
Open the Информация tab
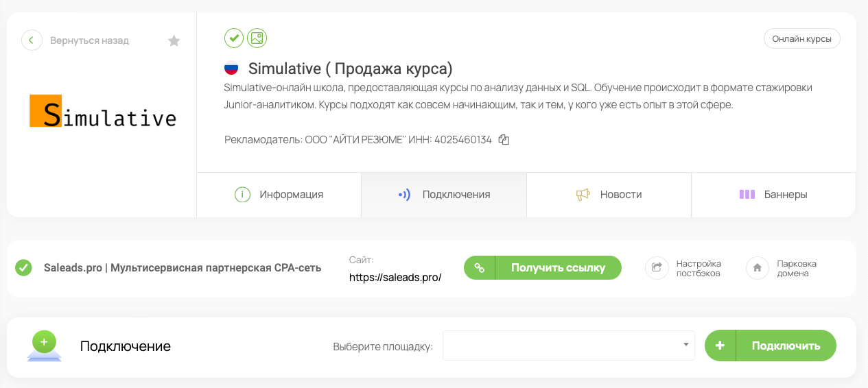tap(279, 195)
